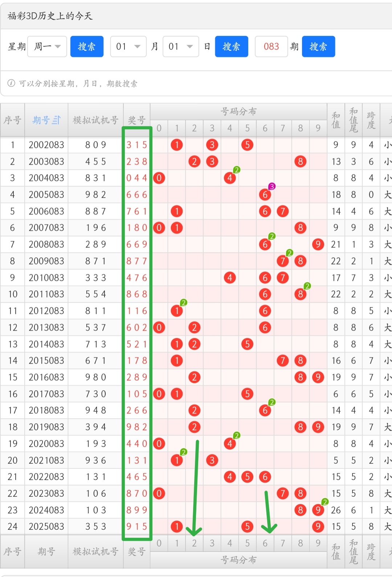Click issue number 2010083
Viewport: 392px width, 577px height.
(x=46, y=278)
